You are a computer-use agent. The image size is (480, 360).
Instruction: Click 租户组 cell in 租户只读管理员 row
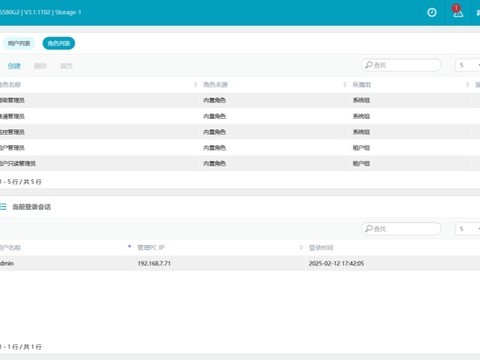[x=361, y=163]
